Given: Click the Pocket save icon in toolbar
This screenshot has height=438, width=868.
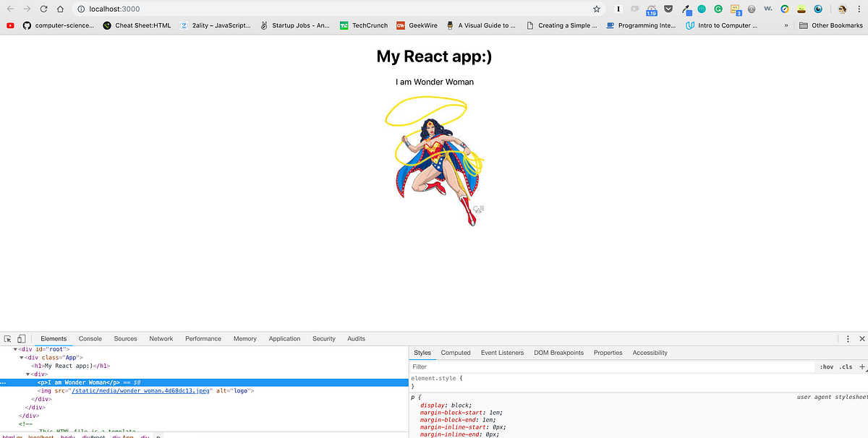Looking at the screenshot, I should tap(668, 9).
